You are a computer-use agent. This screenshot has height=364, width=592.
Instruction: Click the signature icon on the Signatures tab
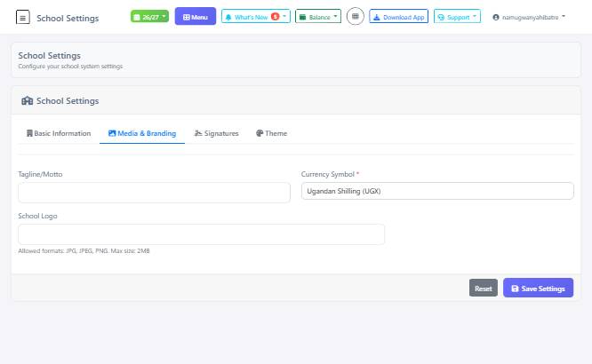(198, 133)
